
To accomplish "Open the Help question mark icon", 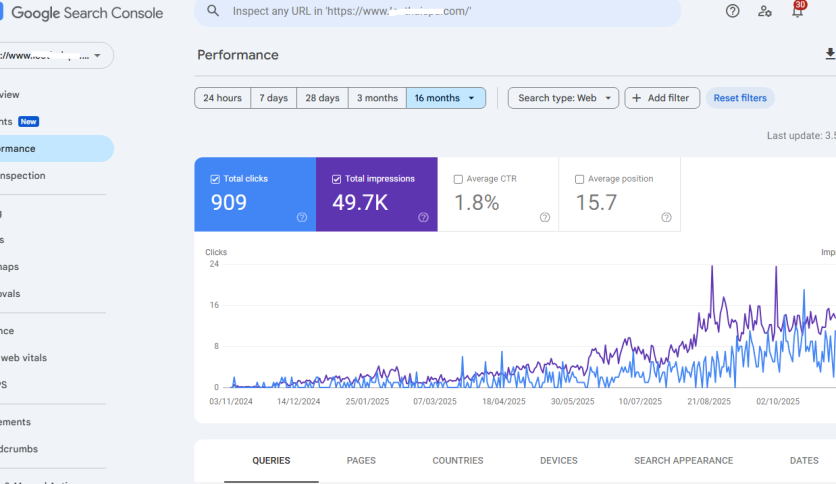I will coord(733,11).
